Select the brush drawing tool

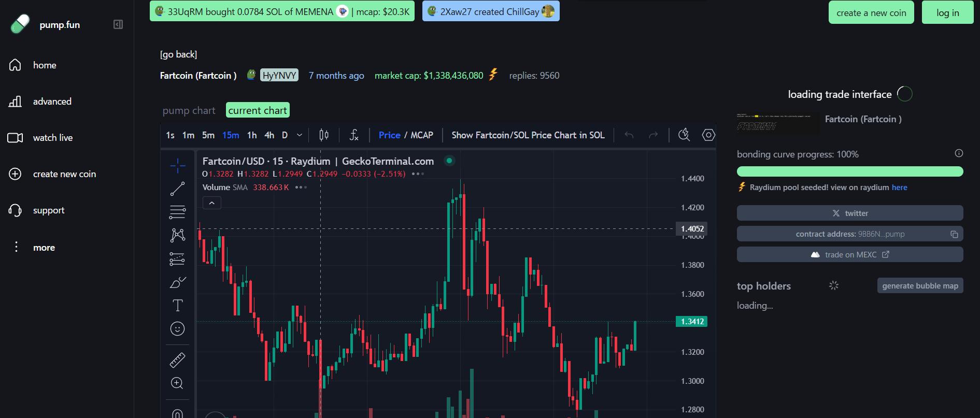pos(178,282)
